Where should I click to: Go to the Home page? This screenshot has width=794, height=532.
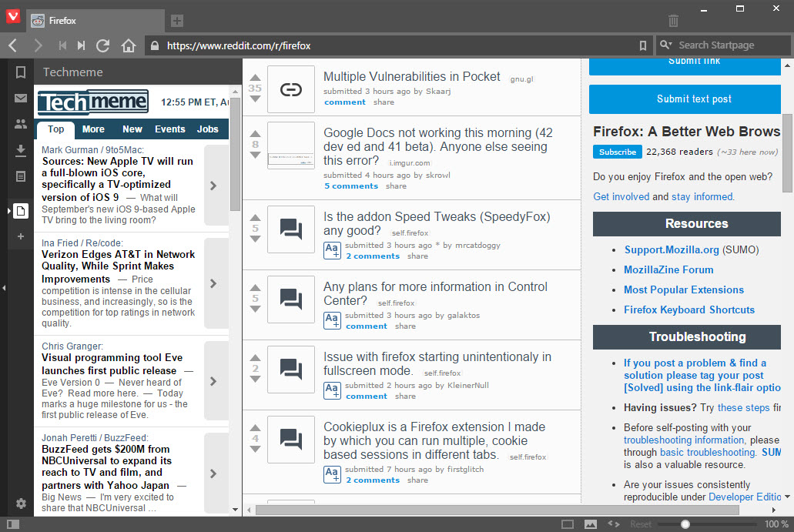(x=129, y=45)
